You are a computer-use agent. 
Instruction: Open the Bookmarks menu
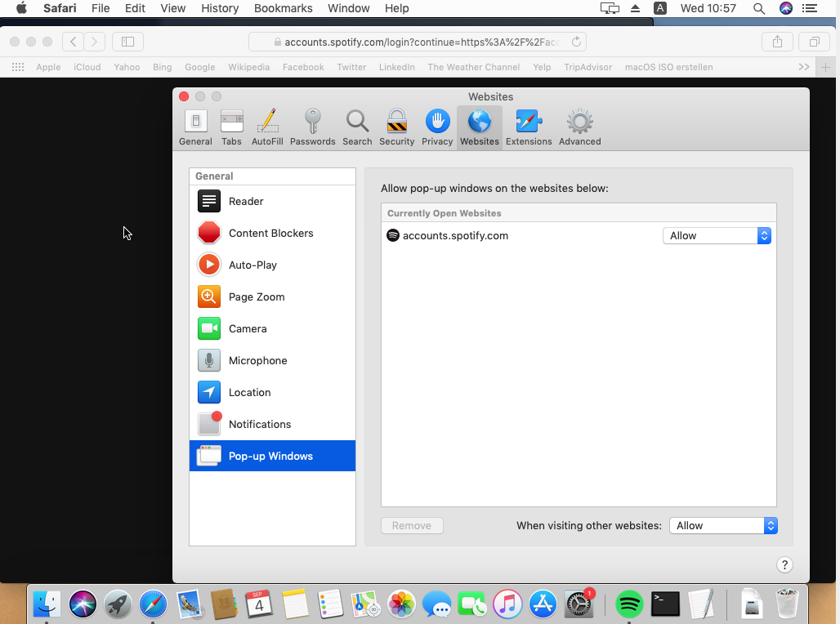coord(283,8)
